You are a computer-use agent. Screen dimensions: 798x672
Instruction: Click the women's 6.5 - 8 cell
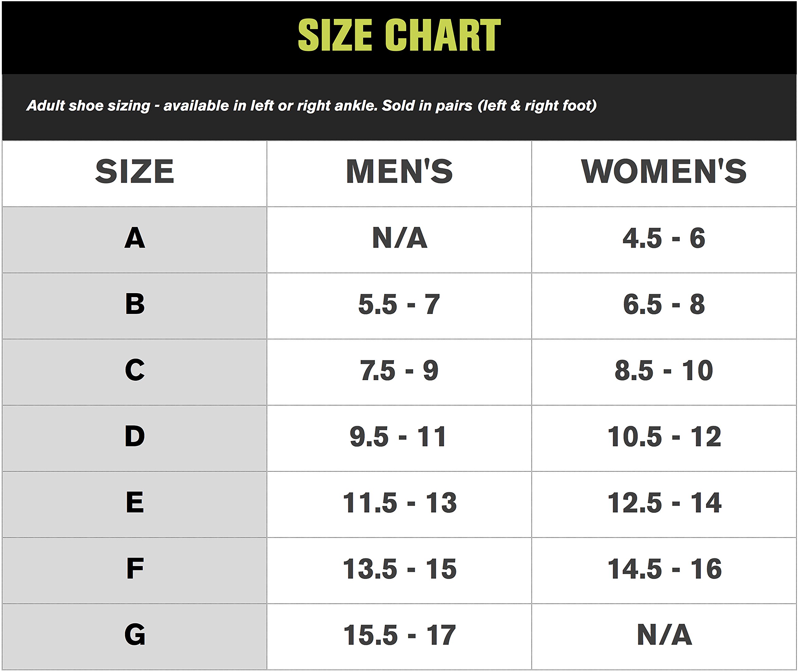[663, 304]
